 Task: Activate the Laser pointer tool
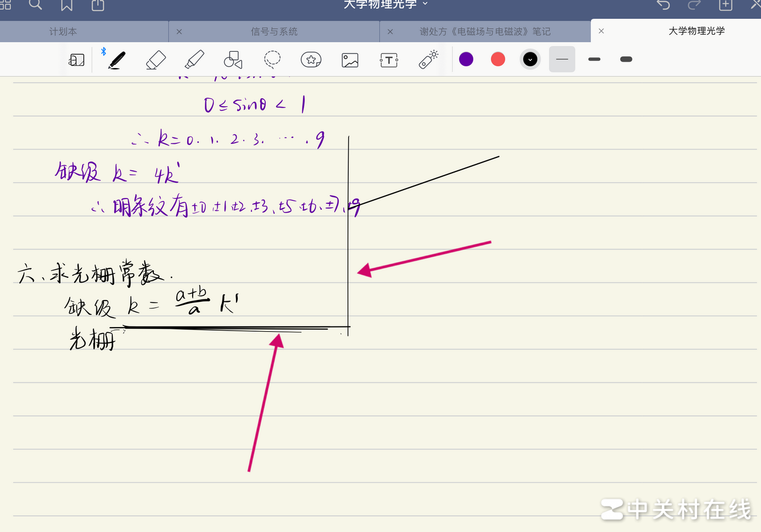click(429, 59)
